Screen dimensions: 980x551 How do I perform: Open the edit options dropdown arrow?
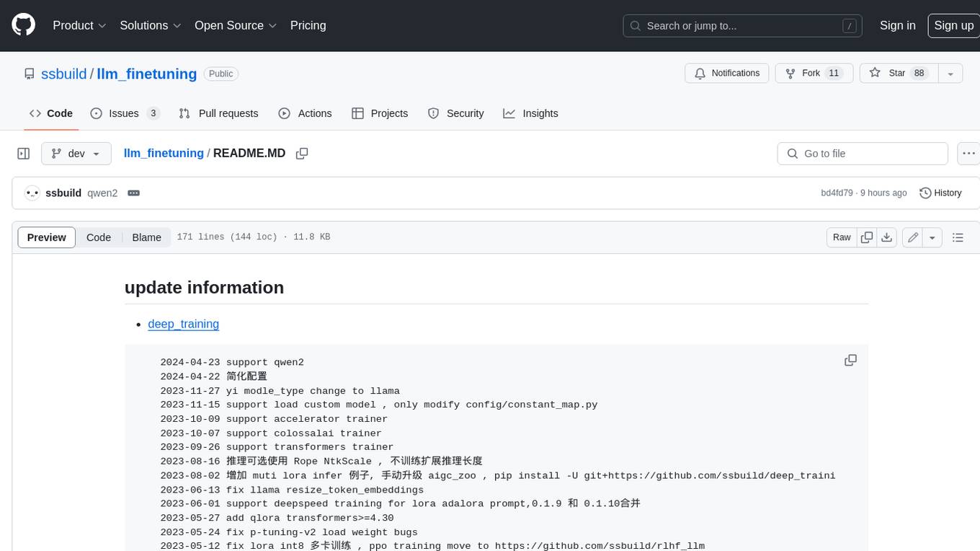pyautogui.click(x=932, y=237)
